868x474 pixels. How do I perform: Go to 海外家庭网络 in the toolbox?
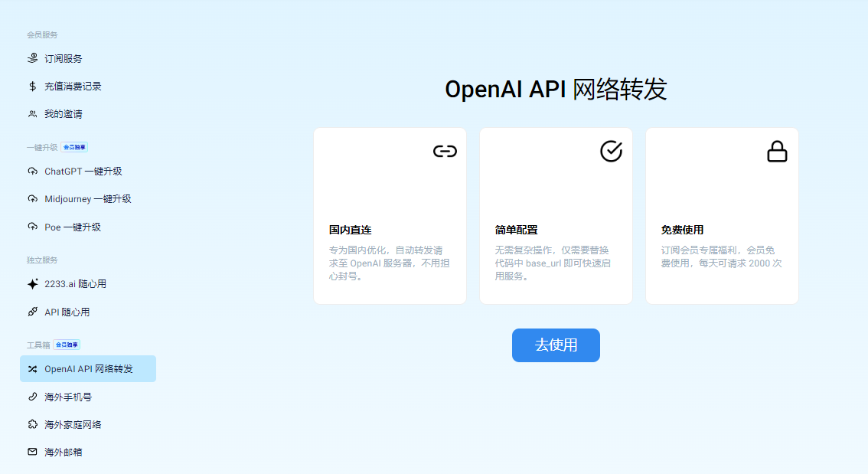click(x=73, y=425)
